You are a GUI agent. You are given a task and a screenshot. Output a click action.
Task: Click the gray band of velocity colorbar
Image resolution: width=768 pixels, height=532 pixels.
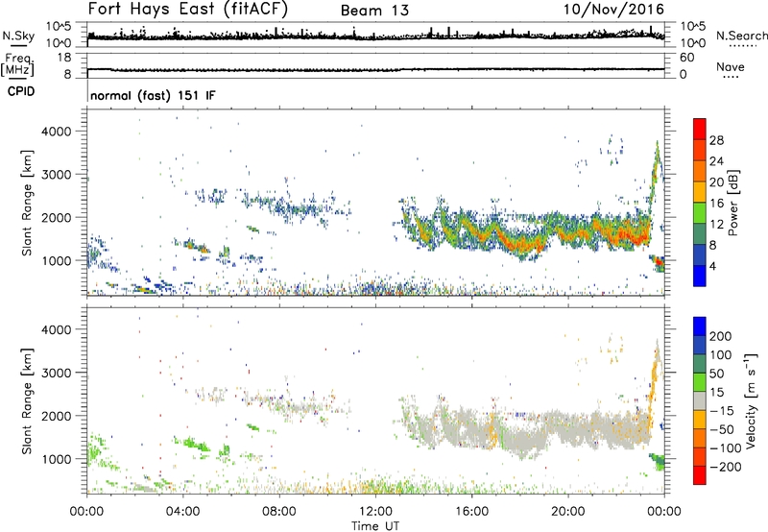click(x=700, y=400)
